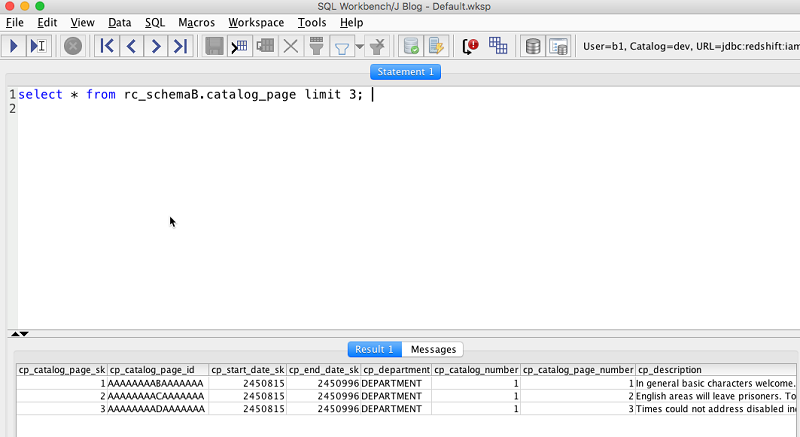Image resolution: width=800 pixels, height=437 pixels.
Task: Open the Workspace menu
Action: (256, 22)
